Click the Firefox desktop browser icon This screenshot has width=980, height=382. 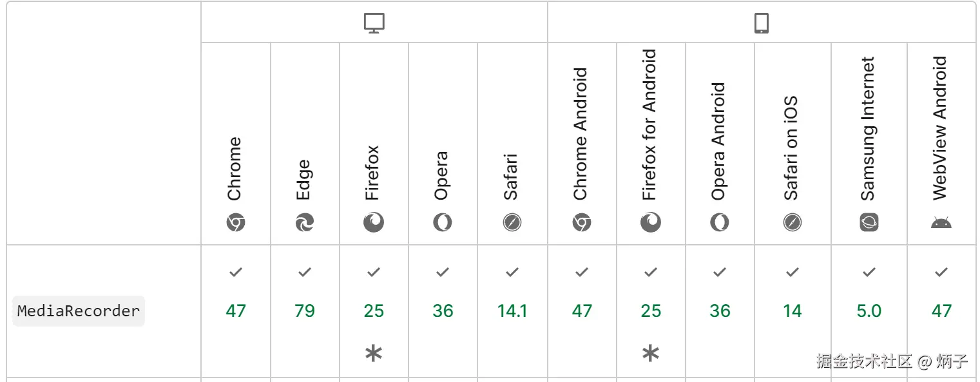point(374,223)
